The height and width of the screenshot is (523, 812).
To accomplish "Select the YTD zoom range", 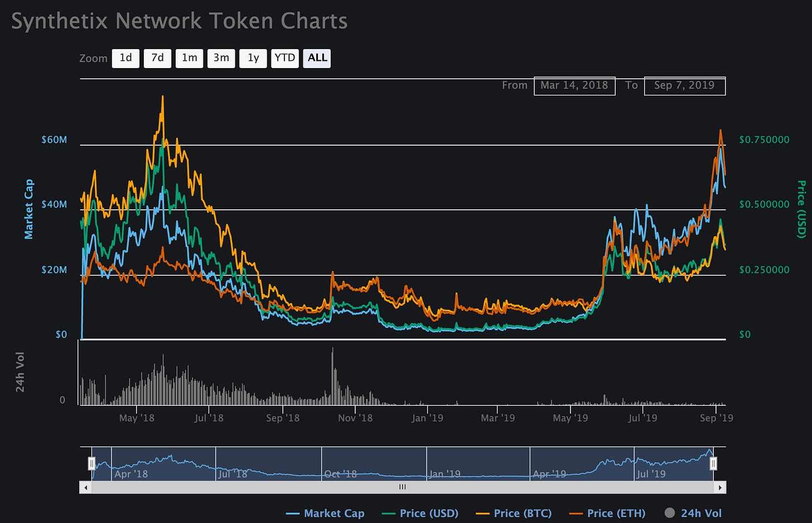I will coord(285,58).
